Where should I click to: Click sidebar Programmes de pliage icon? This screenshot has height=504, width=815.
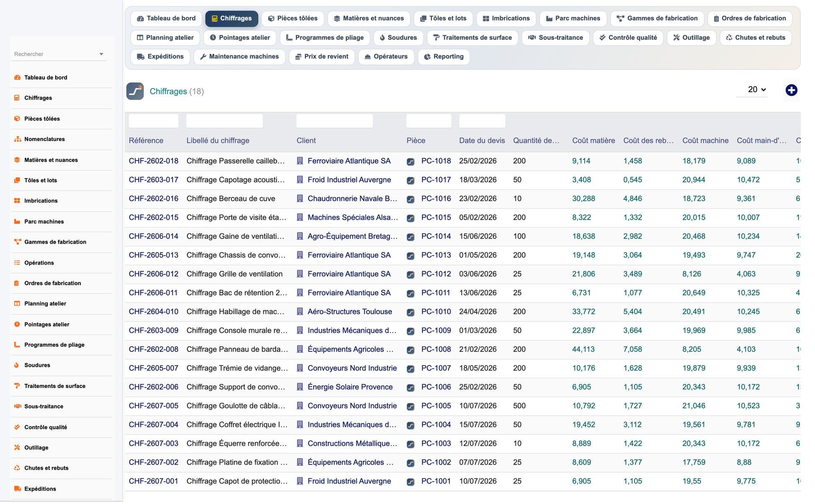(17, 345)
